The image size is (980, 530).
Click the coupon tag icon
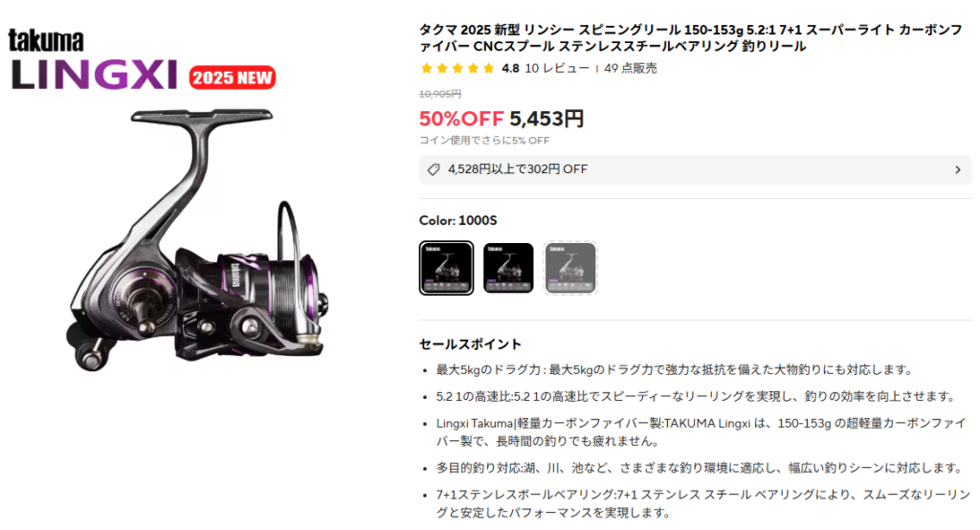(434, 170)
